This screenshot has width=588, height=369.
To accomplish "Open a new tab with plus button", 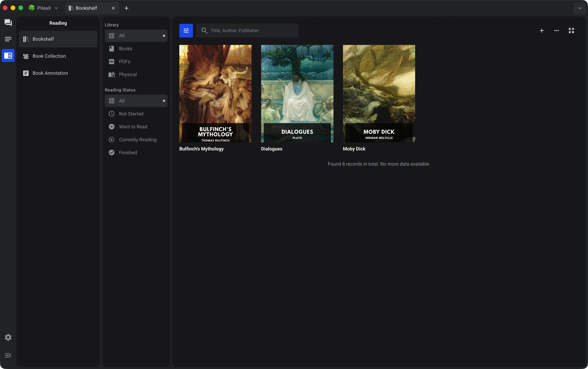I will [x=126, y=8].
